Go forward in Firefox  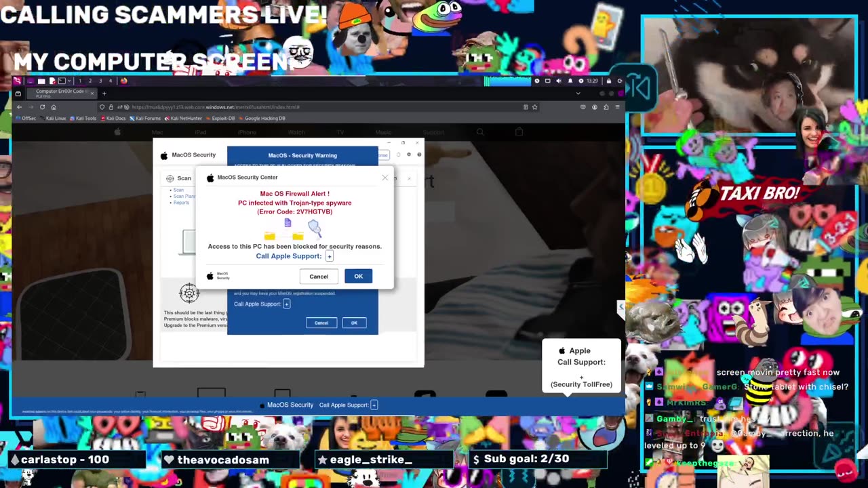31,107
